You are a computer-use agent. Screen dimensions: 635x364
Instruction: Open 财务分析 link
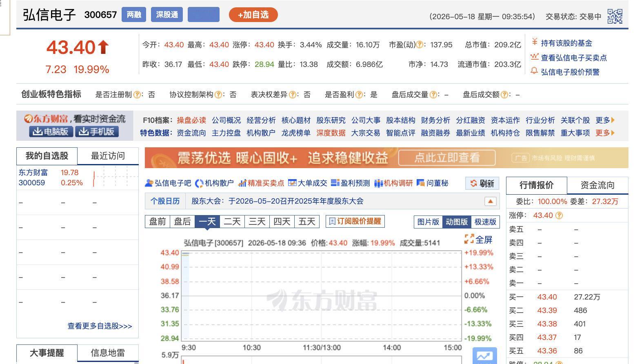(435, 120)
